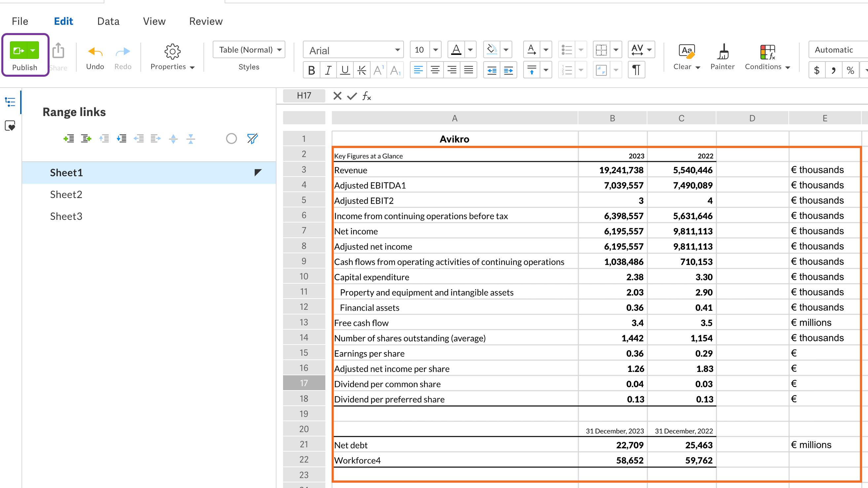Switch to the Review menu
Viewport: 868px width, 488px height.
(x=206, y=21)
